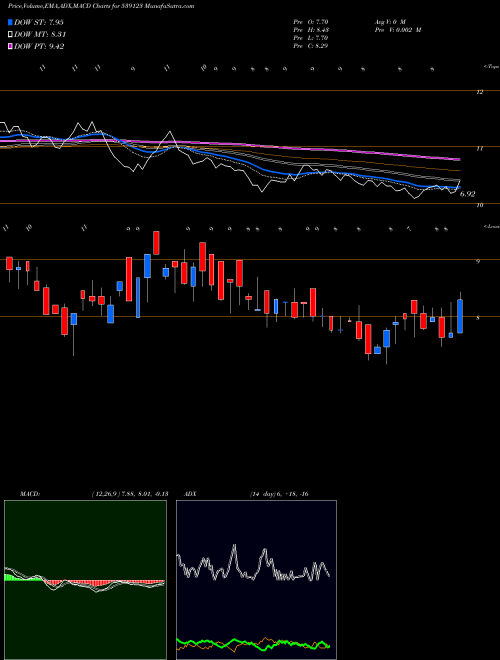The image size is (500, 660).
Task: Click the last blue candlestick on the right
Action: tap(460, 316)
